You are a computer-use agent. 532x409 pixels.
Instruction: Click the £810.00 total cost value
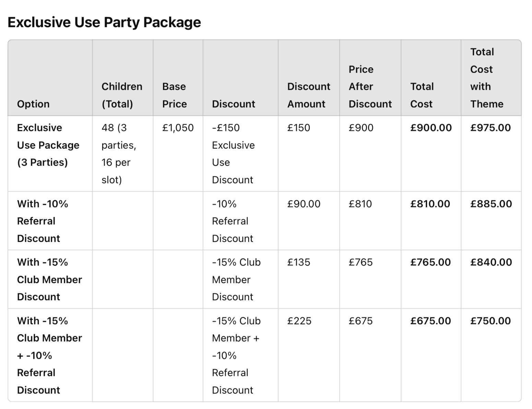[x=430, y=204]
